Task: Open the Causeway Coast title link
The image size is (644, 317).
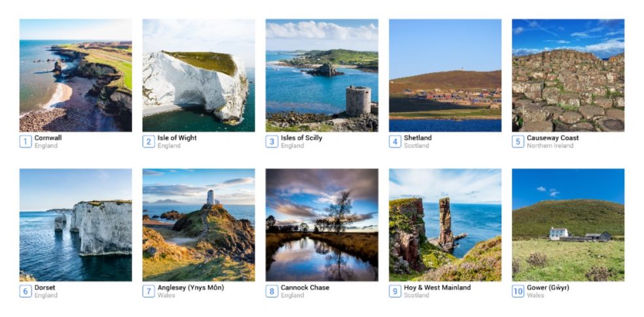Action: coord(553,138)
